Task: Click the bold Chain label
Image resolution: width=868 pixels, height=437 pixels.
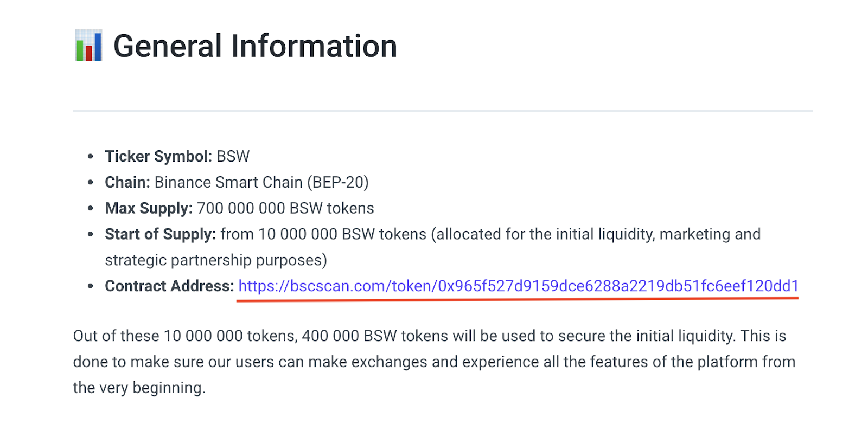Action: pos(127,182)
